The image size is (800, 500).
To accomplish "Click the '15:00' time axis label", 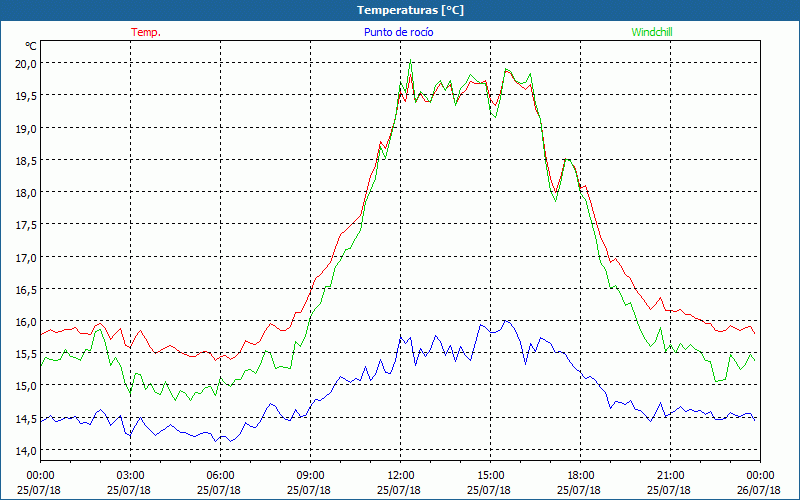I will click(x=490, y=476).
